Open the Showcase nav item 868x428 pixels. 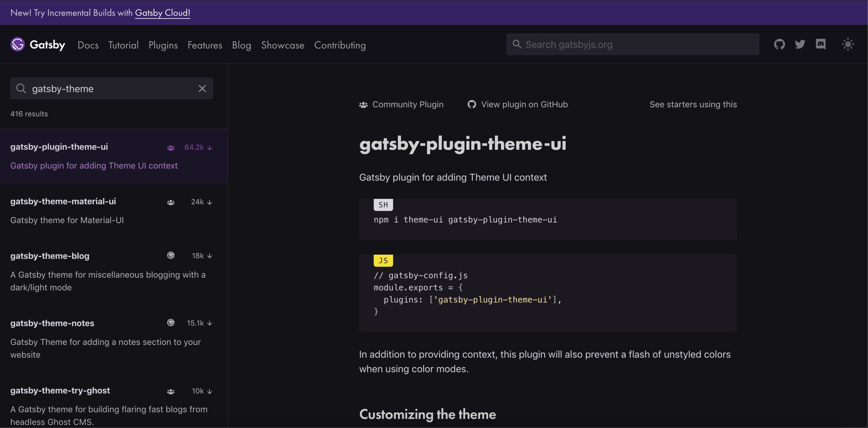point(282,45)
